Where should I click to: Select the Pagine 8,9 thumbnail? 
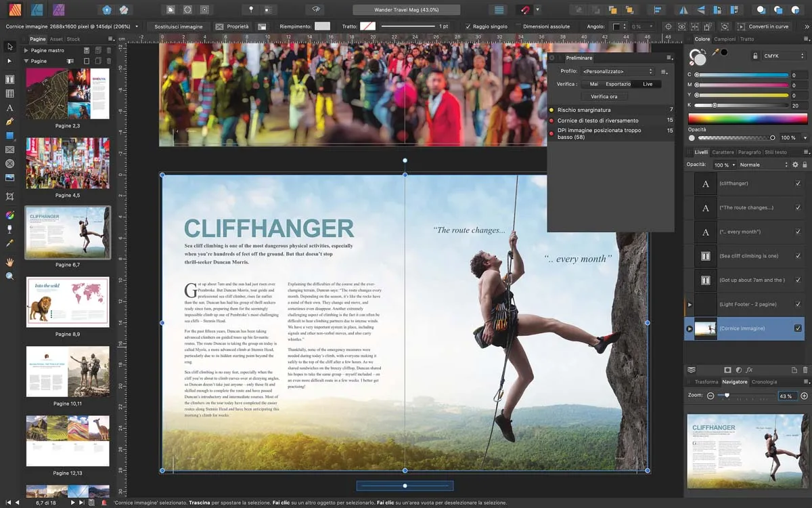click(x=68, y=301)
